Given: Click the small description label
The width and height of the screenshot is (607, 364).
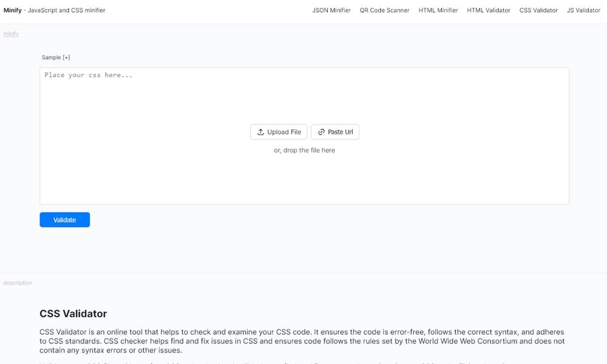Looking at the screenshot, I should [x=18, y=283].
